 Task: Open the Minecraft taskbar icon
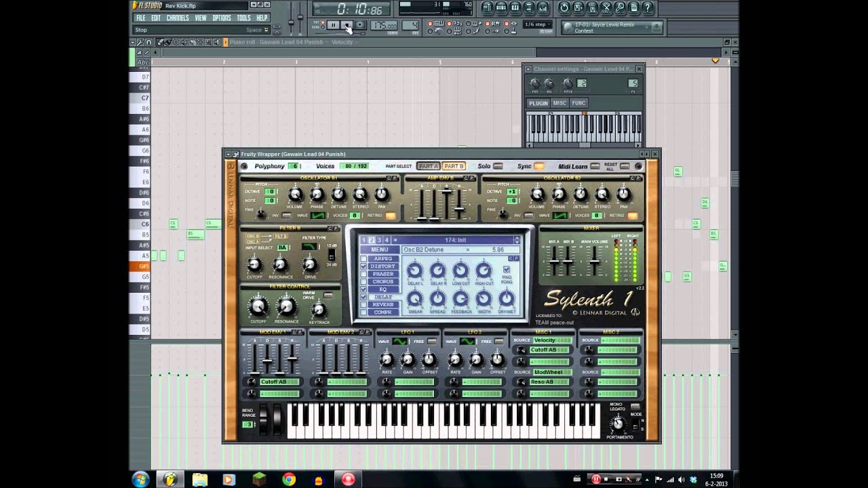click(x=259, y=479)
